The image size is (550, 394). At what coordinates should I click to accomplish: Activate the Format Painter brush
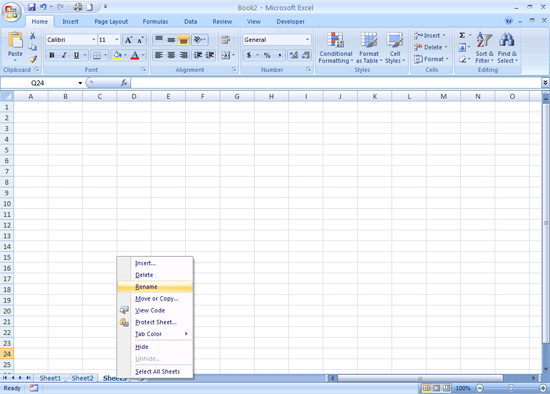[33, 59]
